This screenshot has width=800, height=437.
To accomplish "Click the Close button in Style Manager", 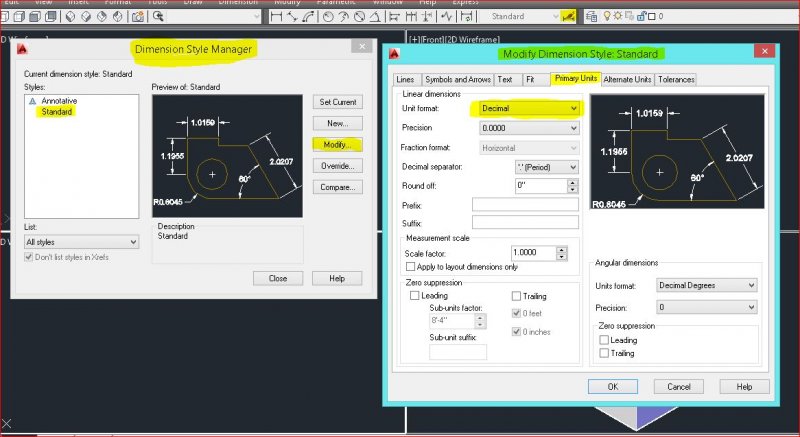I will [278, 278].
